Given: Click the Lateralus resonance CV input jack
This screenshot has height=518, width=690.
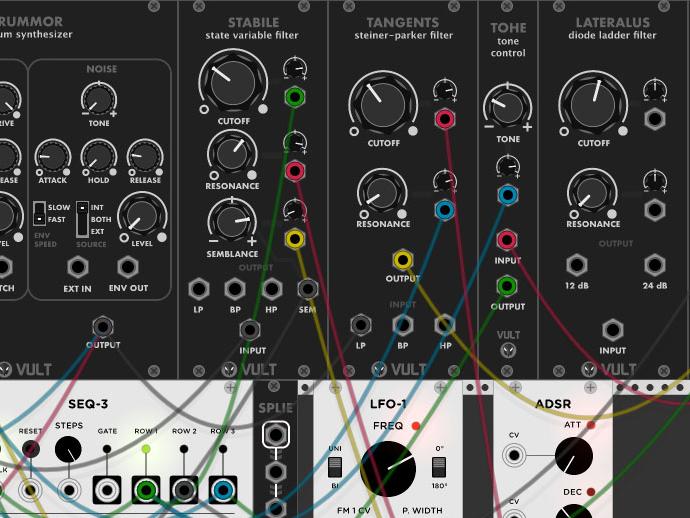Looking at the screenshot, I should 654,210.
